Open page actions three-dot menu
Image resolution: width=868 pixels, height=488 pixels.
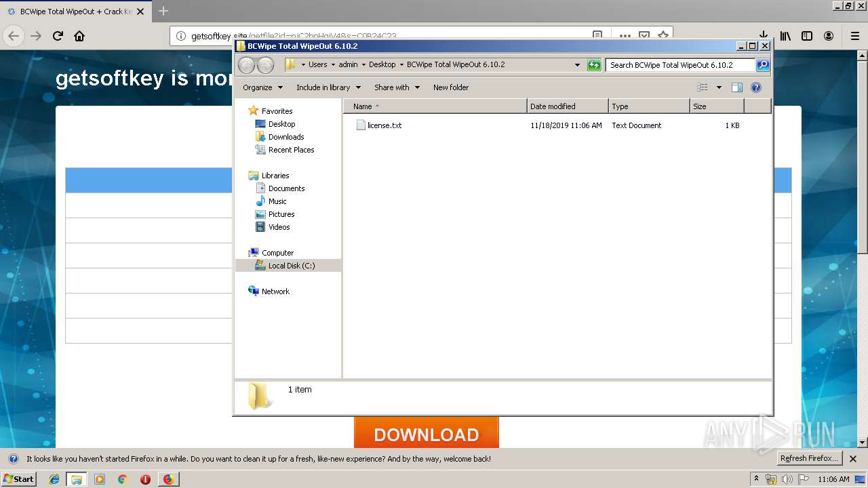[625, 36]
